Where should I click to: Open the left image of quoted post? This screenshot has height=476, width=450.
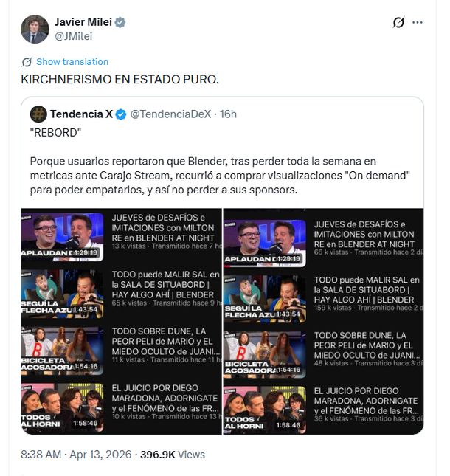(121, 322)
